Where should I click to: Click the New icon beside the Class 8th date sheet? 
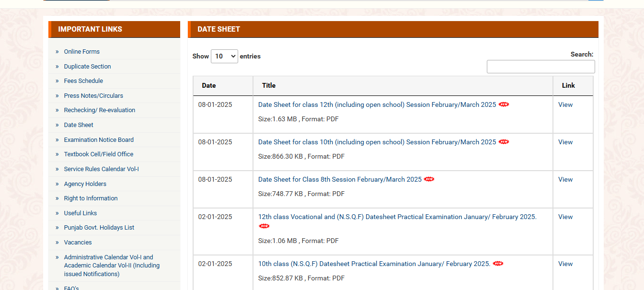[429, 179]
